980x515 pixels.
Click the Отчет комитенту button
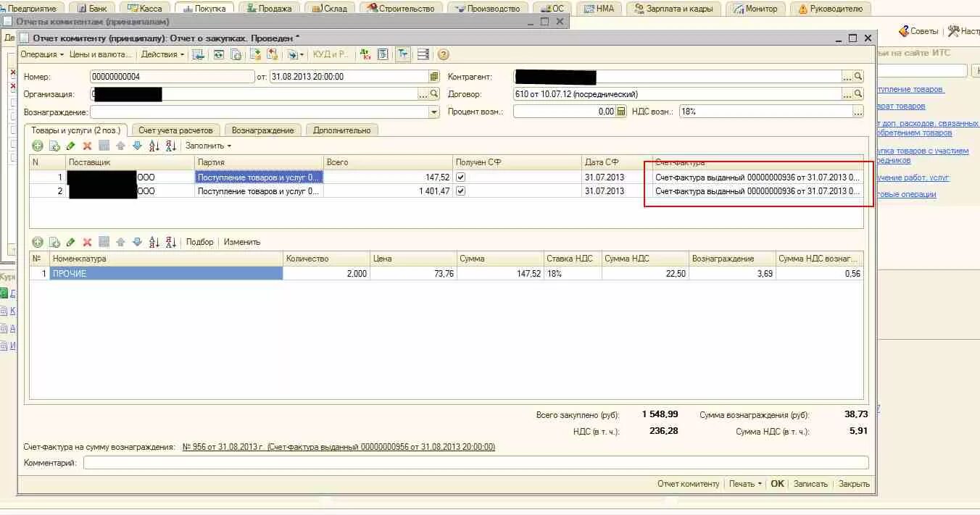click(x=689, y=484)
